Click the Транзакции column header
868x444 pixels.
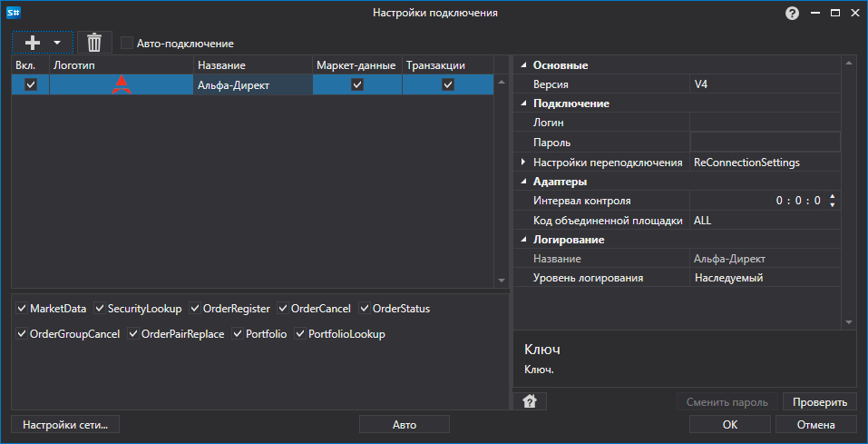[448, 65]
